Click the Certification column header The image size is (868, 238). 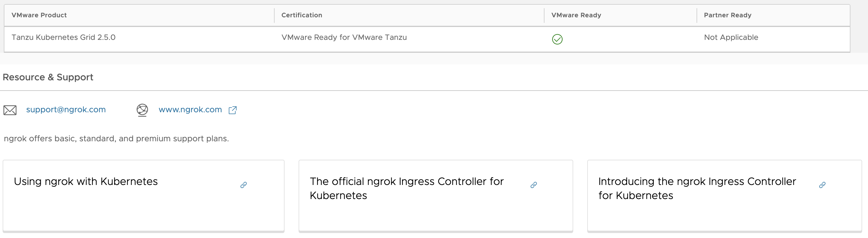[x=302, y=15]
